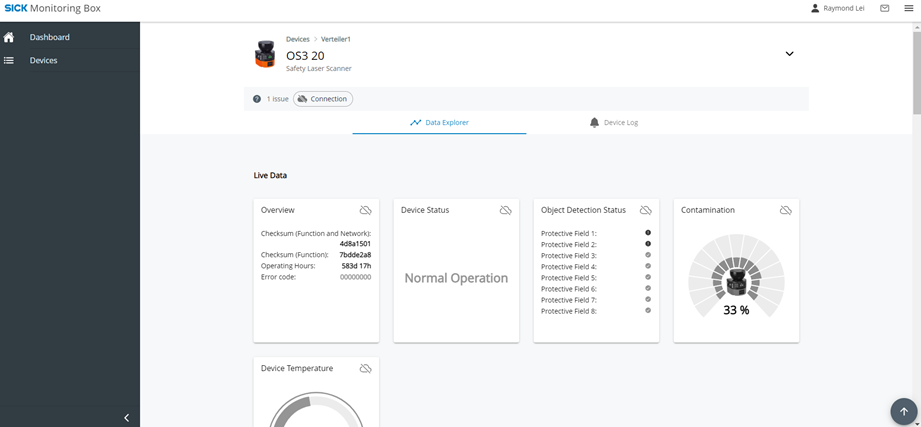This screenshot has height=427, width=921.
Task: Click the OS3 20 scanner thumbnail
Action: coord(265,54)
